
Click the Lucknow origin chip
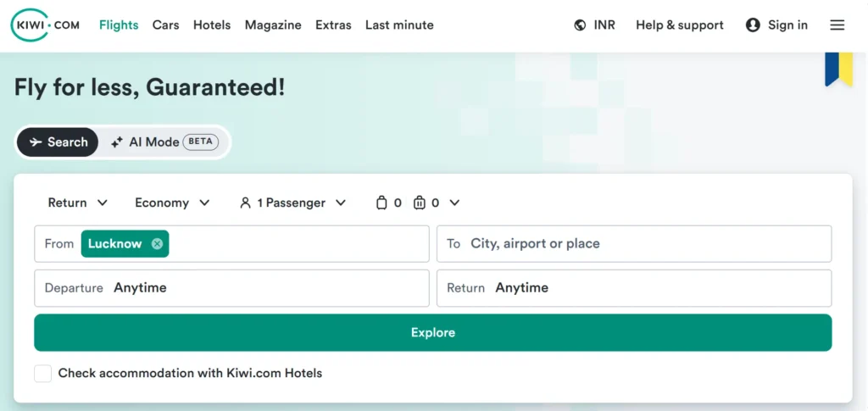[125, 244]
